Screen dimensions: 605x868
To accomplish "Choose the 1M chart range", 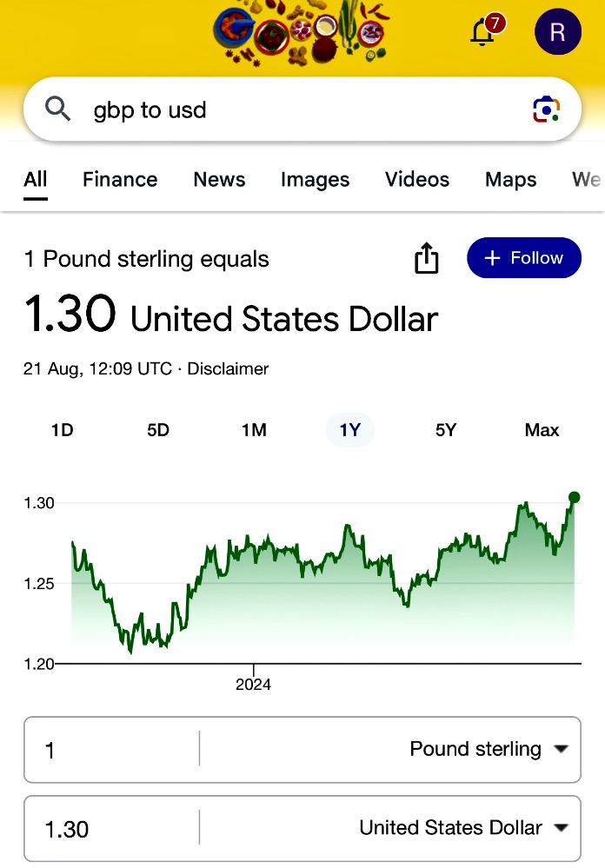I will [x=254, y=430].
